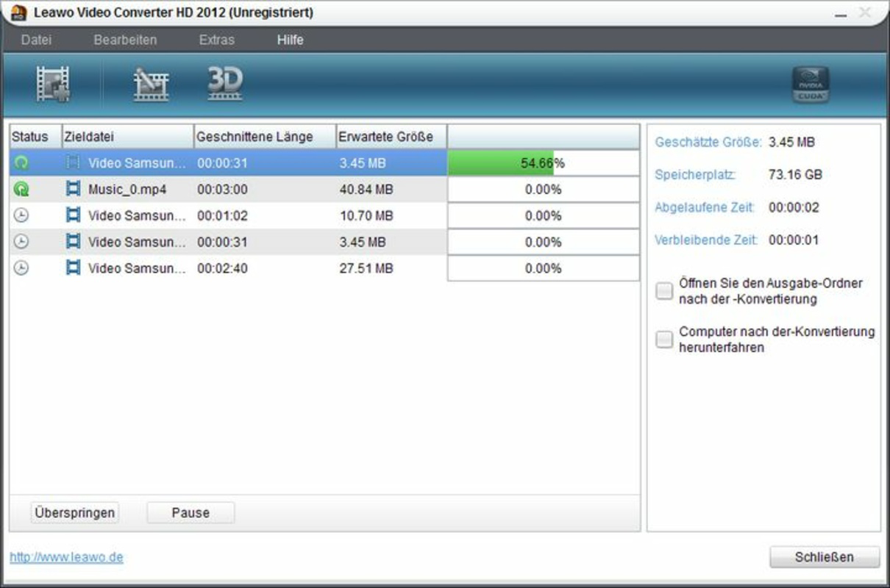
Task: Click the Zieldatei column header
Action: 128,137
